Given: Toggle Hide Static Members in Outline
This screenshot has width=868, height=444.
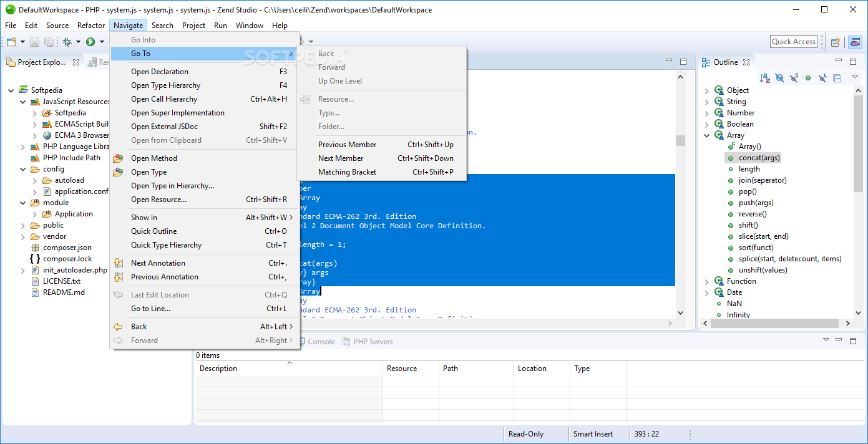Looking at the screenshot, I should pos(794,78).
